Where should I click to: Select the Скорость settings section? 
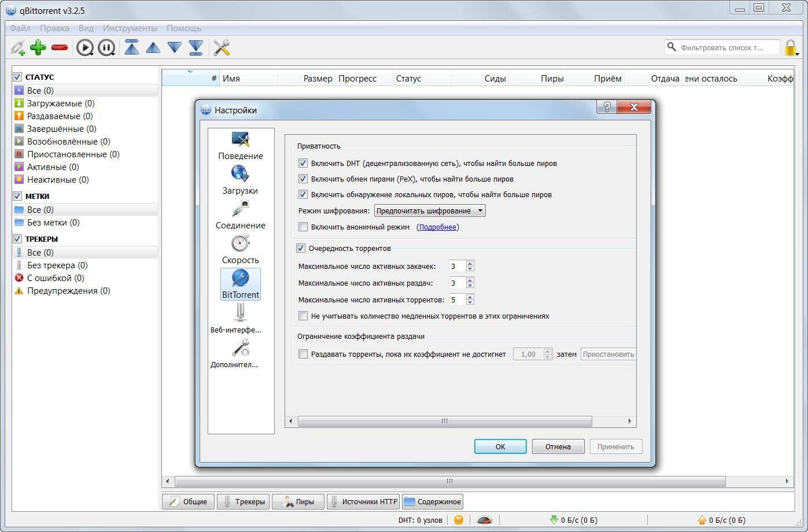coord(241,250)
